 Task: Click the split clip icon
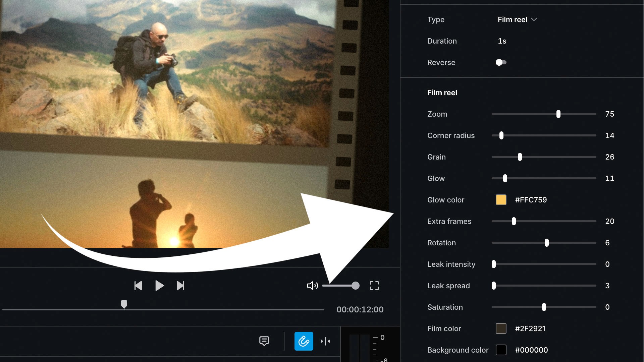[325, 341]
